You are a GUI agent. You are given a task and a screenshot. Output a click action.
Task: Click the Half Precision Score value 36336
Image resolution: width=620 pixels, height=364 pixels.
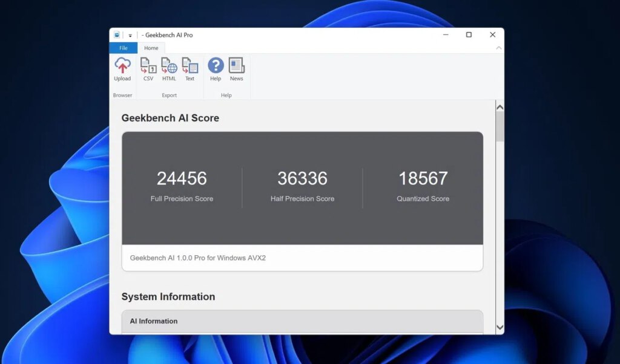[302, 178]
